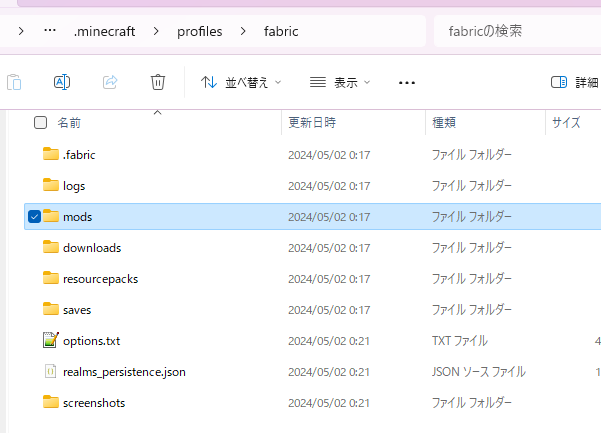
Task: Open the 表示 view dropdown
Action: coord(340,82)
